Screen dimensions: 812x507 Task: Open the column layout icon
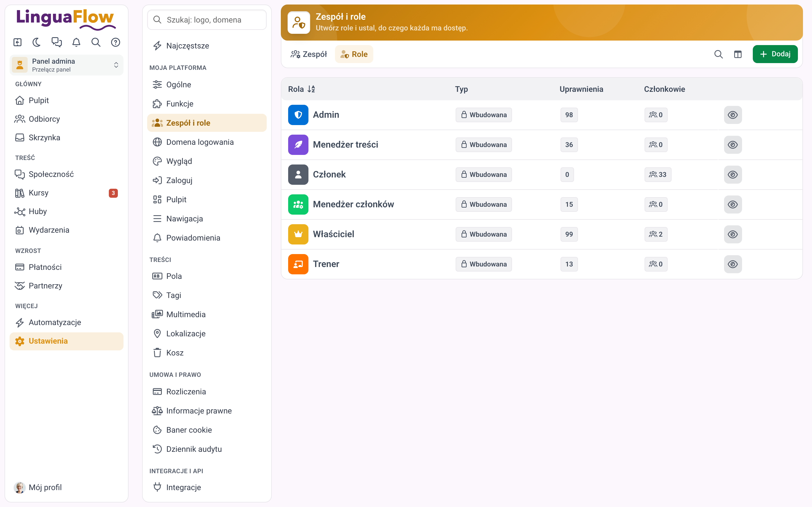(738, 54)
